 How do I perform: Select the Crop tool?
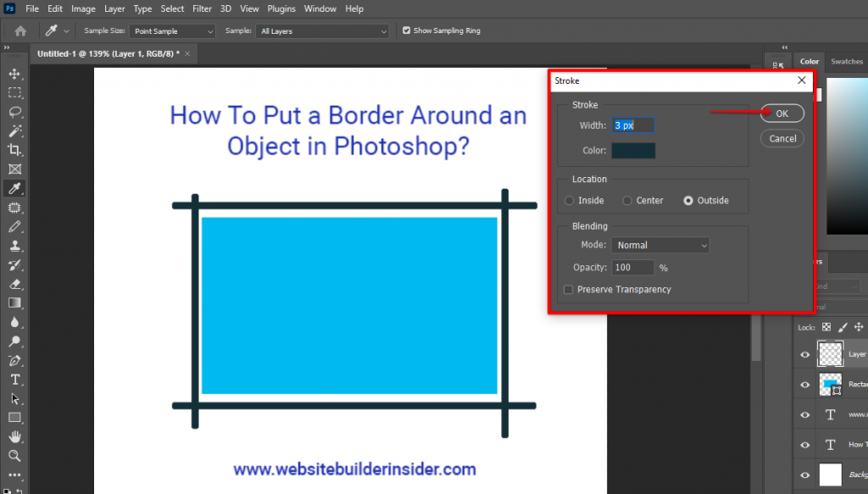pyautogui.click(x=14, y=150)
